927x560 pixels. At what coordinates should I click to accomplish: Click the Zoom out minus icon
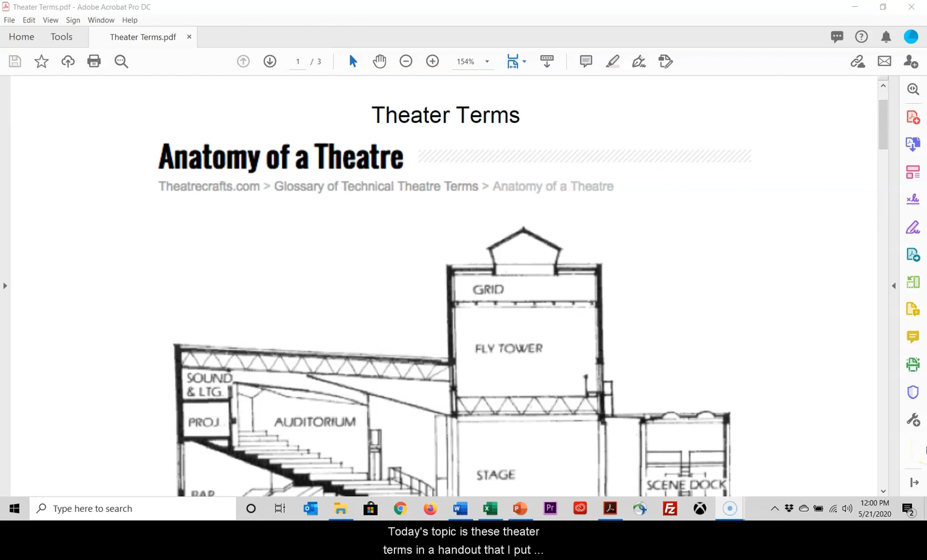406,61
